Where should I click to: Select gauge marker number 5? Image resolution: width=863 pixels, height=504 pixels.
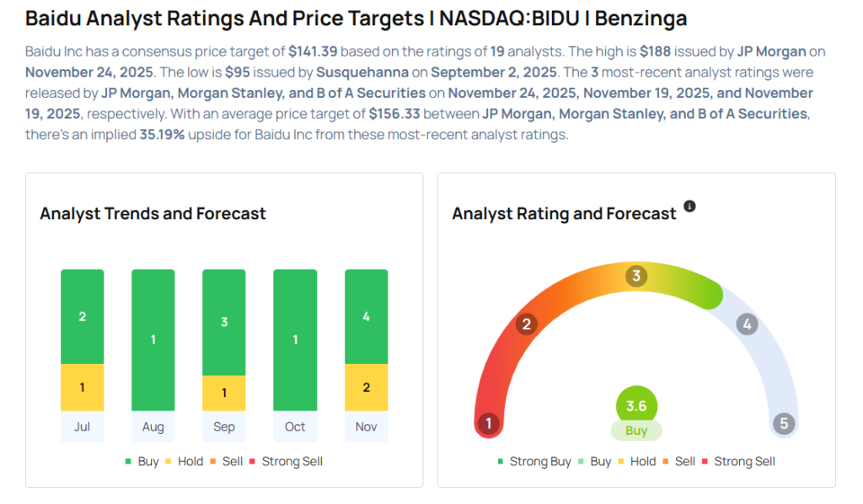tap(784, 424)
